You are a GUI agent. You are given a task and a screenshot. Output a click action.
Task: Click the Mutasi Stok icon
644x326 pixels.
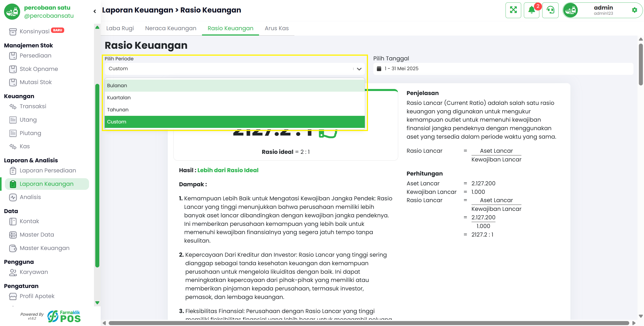[x=13, y=82]
